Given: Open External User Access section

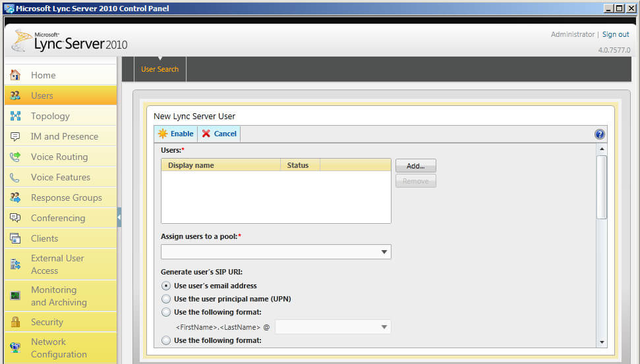Looking at the screenshot, I should tap(61, 265).
